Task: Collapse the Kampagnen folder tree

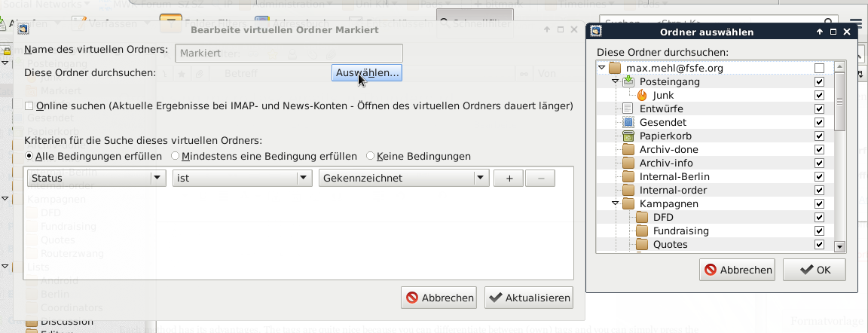Action: tap(616, 204)
